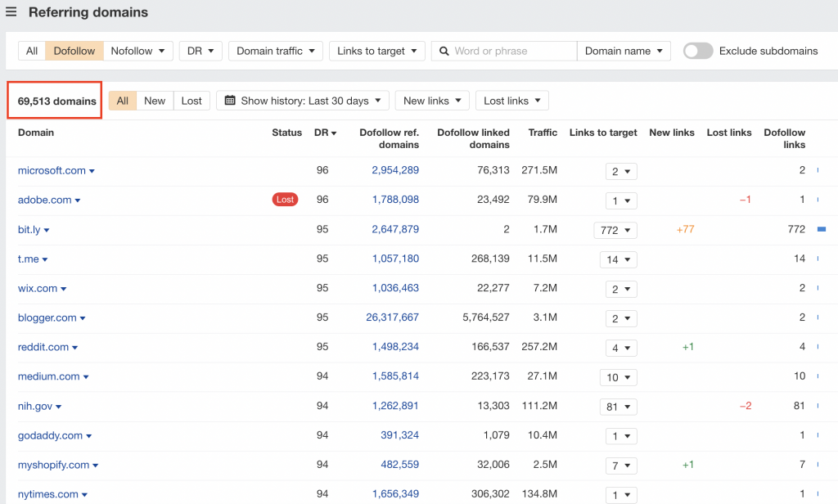Click 1,498,234 ref. domains for reddit.com

tap(395, 346)
